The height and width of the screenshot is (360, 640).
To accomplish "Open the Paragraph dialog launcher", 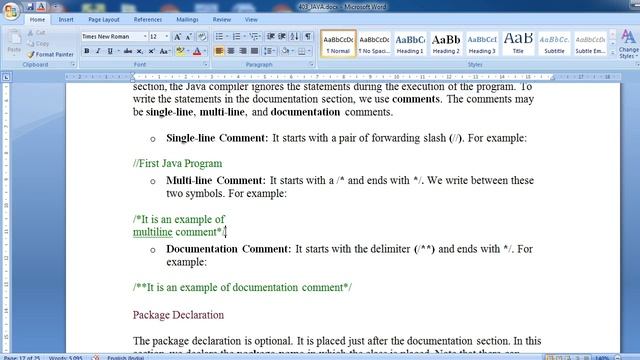I will pos(311,64).
